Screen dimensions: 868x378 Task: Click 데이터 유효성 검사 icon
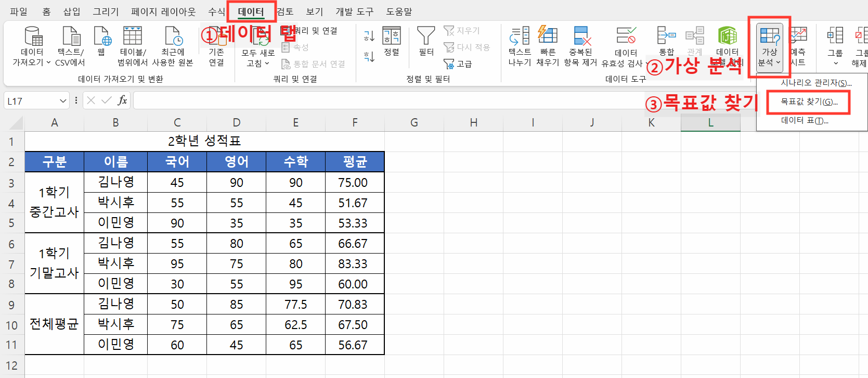pyautogui.click(x=626, y=35)
